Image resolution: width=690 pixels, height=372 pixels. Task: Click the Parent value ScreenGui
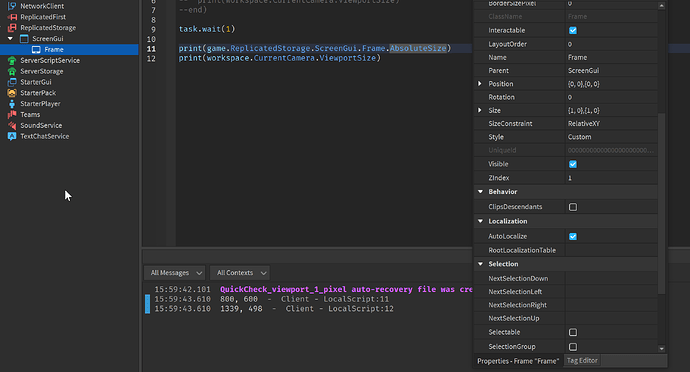(611, 70)
